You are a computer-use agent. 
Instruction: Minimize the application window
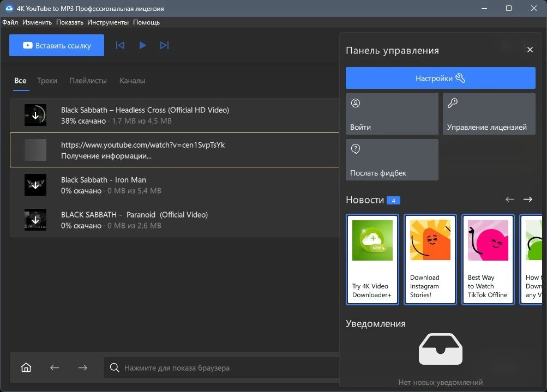(x=484, y=8)
